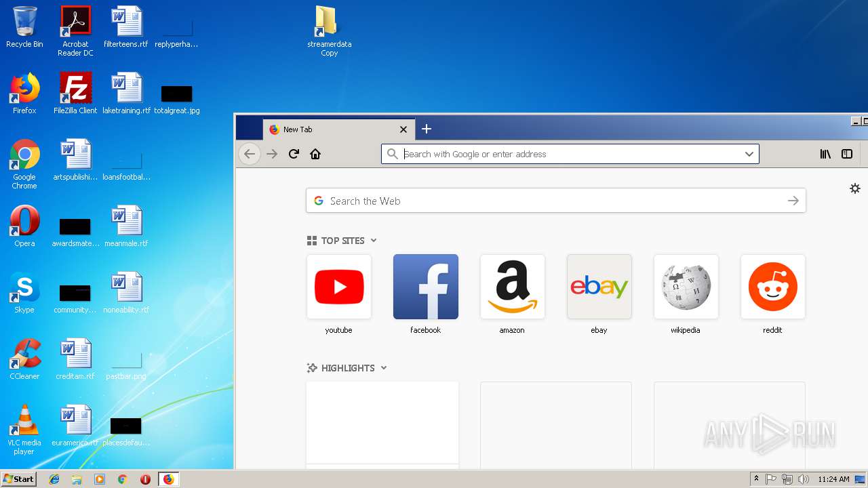This screenshot has width=868, height=488.
Task: Select the Recycle Bin desktop icon
Action: tap(24, 27)
